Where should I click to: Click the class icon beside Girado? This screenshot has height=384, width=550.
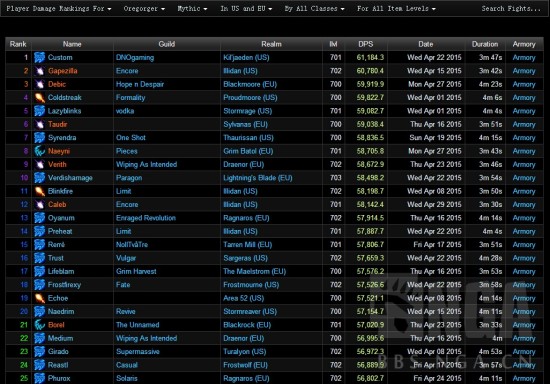pyautogui.click(x=40, y=351)
